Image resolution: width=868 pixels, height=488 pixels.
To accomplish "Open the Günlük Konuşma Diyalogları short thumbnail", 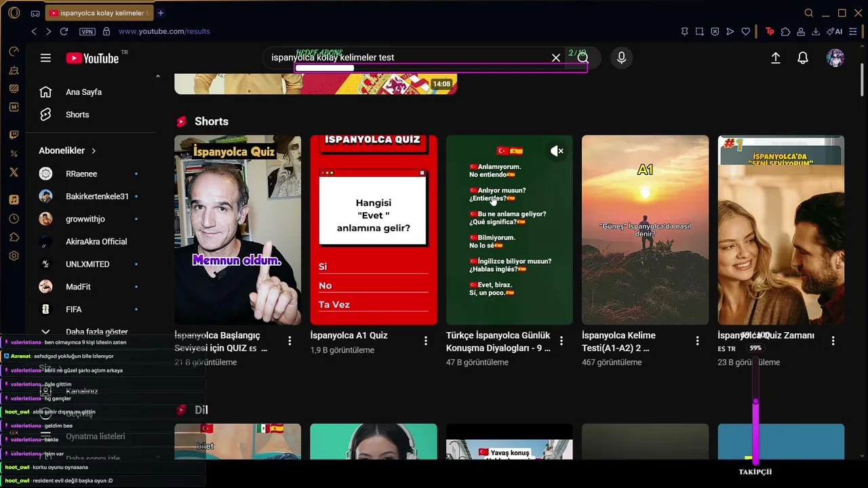I will pos(509,230).
